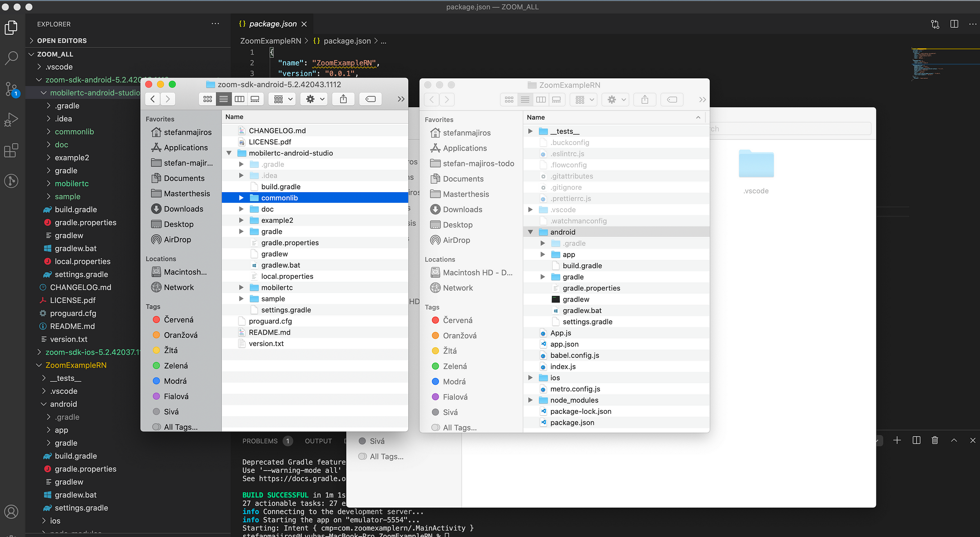Switch zoom-sdk Finder window to icon view
This screenshot has width=980, height=537.
(x=207, y=99)
